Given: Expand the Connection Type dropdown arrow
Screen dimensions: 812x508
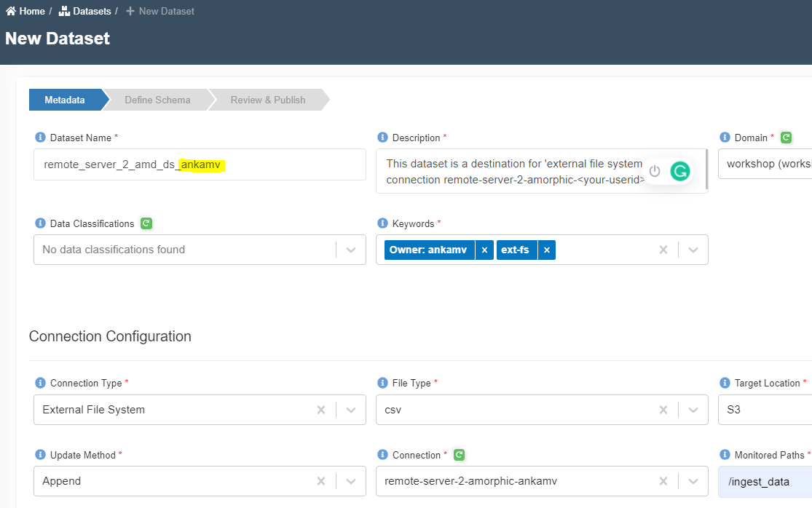Looking at the screenshot, I should 350,410.
